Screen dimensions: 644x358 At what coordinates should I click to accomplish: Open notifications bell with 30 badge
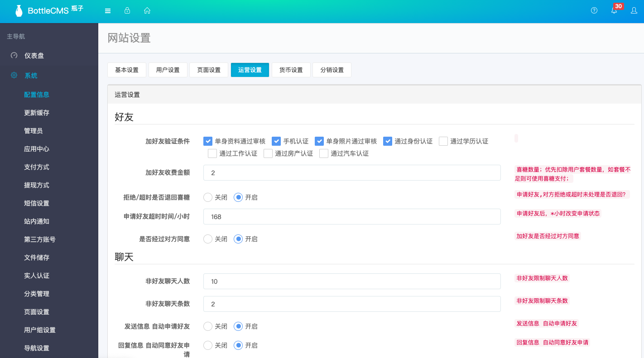tap(615, 10)
